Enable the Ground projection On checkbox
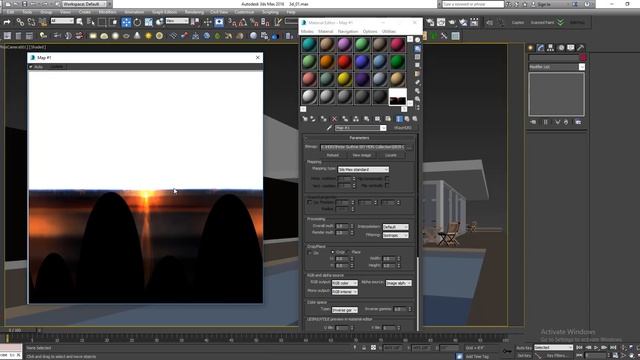640x360 pixels. point(309,202)
